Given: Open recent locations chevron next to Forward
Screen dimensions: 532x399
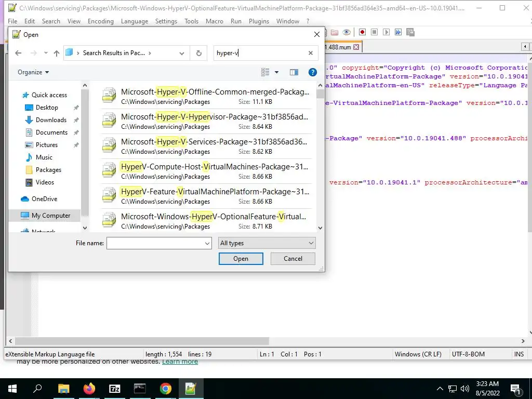Looking at the screenshot, I should (46, 53).
